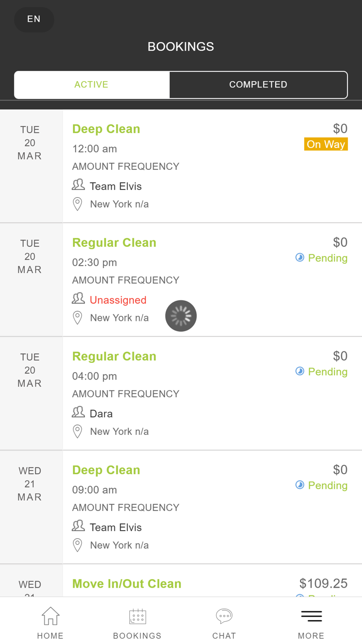The image size is (362, 644).
Task: Select the Active bookings tab
Action: point(92,84)
